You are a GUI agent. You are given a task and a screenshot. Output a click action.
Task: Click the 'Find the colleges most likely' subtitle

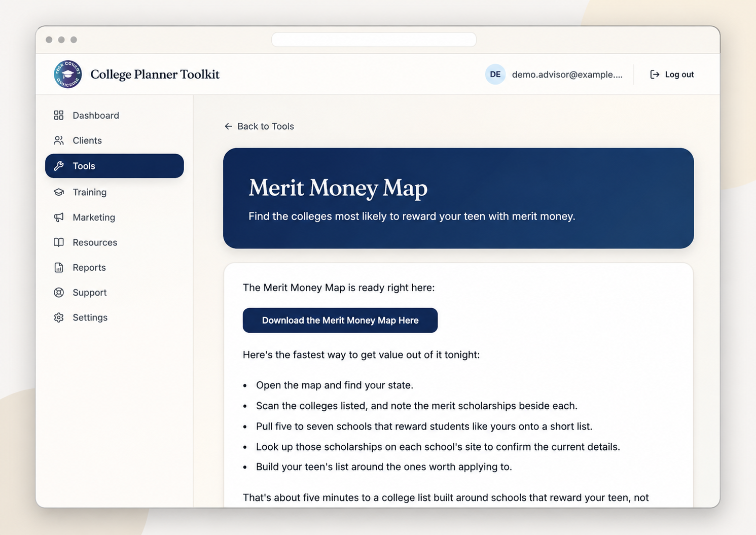pyautogui.click(x=412, y=217)
